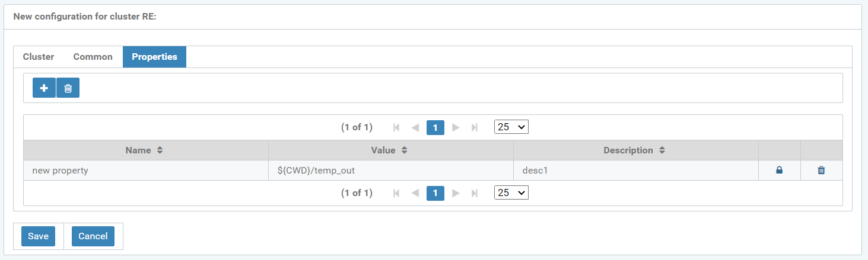Go to next page in bottom paginator

pos(456,193)
